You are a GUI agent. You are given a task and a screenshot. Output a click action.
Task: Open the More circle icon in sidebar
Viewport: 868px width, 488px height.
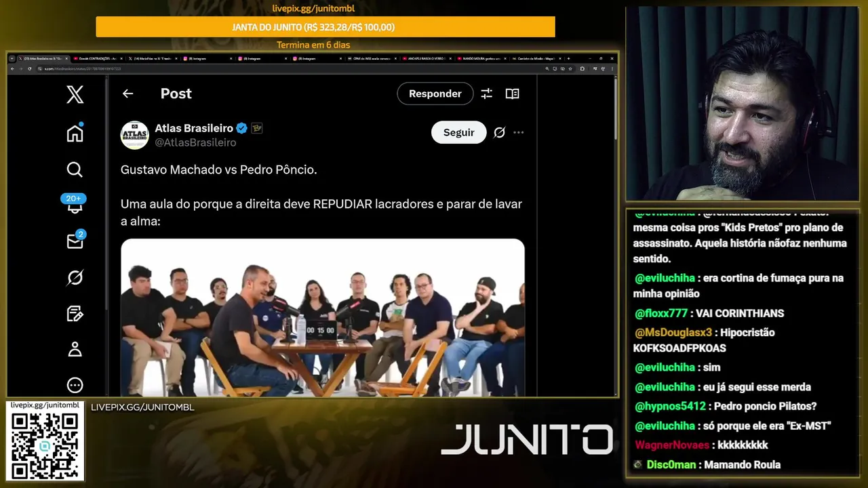pyautogui.click(x=75, y=385)
